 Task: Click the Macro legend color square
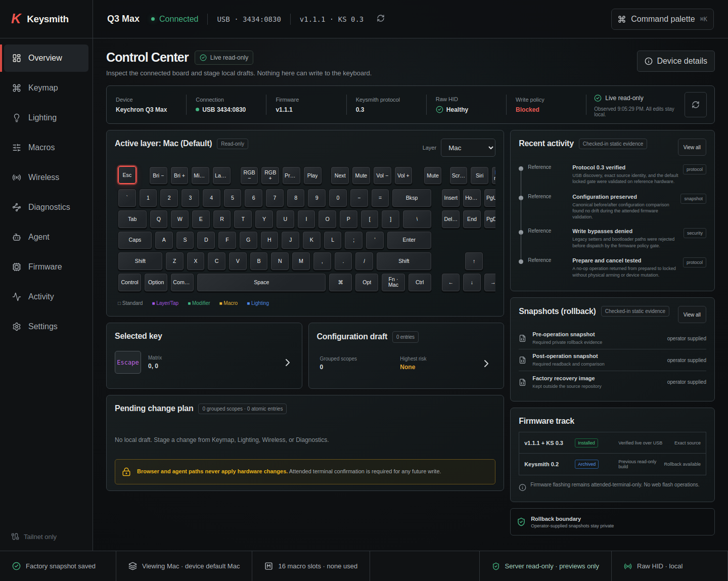point(221,303)
